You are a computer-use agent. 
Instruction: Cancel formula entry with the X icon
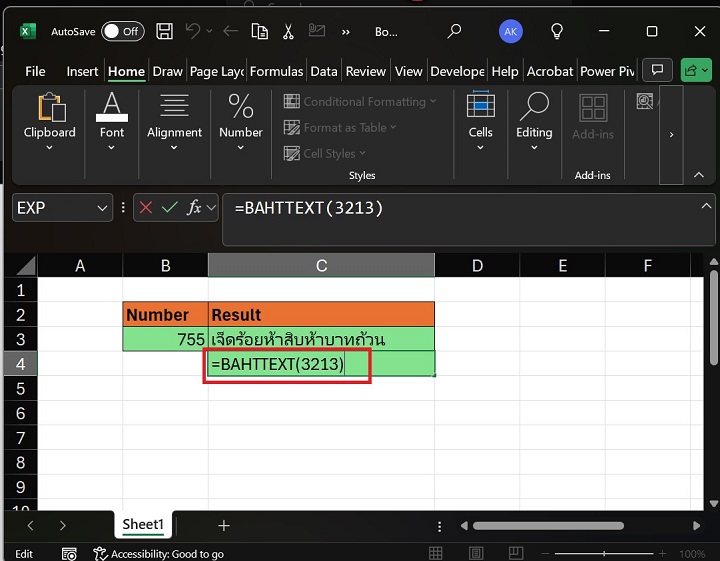coord(147,208)
